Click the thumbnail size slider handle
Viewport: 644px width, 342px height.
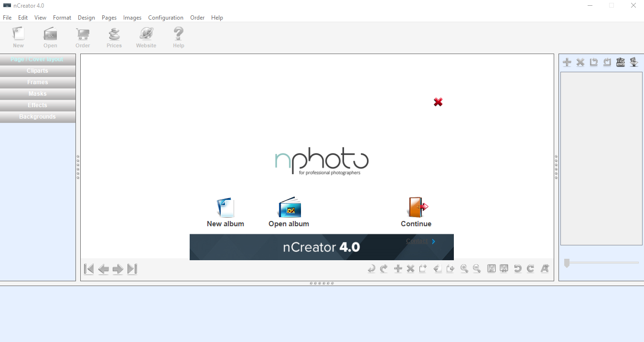point(567,263)
